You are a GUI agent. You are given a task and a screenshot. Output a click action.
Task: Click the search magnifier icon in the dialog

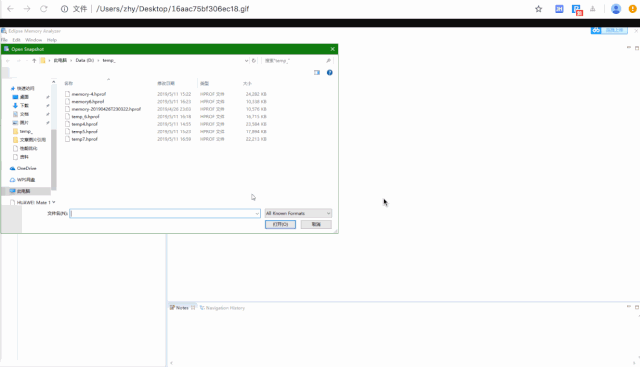click(x=329, y=60)
